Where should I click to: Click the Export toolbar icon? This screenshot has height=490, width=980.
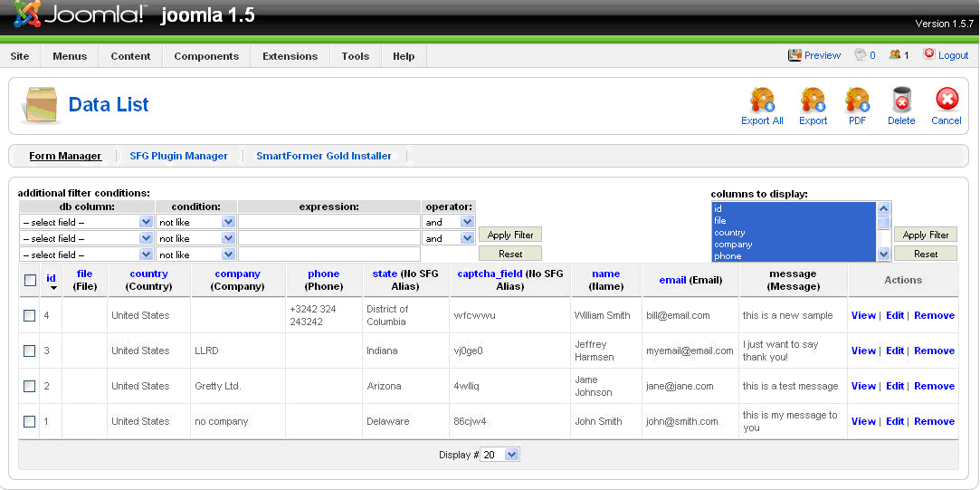pos(813,101)
